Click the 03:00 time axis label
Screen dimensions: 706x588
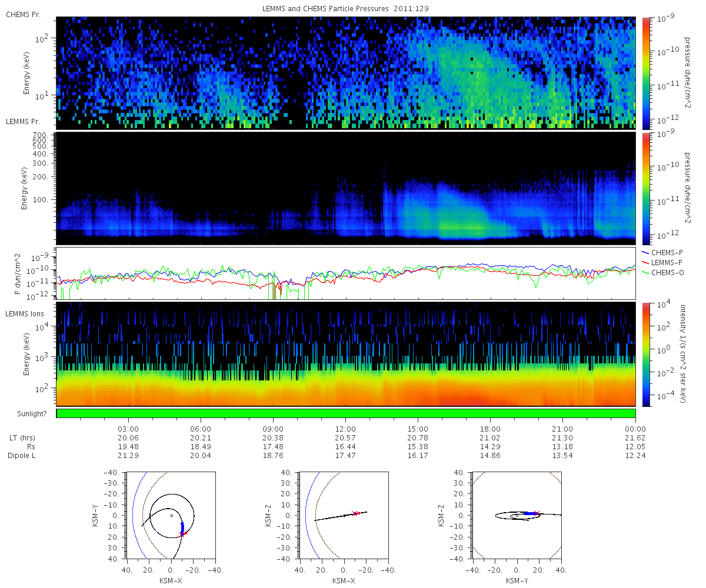128,429
